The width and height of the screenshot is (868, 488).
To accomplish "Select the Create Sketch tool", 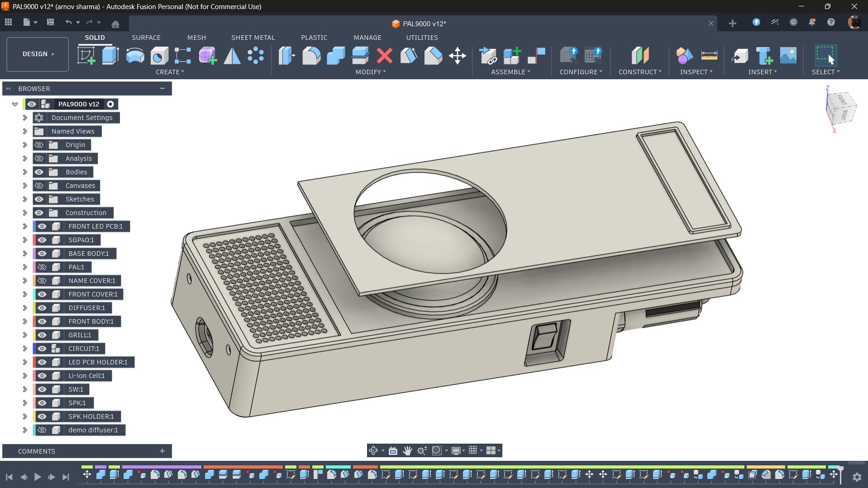I will [x=86, y=56].
